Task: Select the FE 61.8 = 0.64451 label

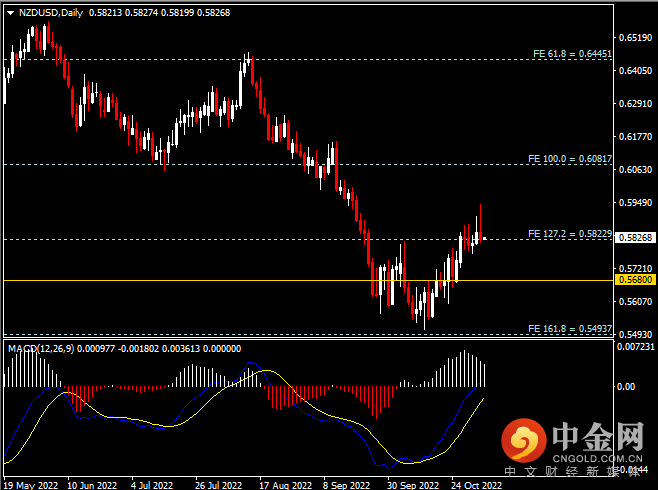Action: point(572,54)
